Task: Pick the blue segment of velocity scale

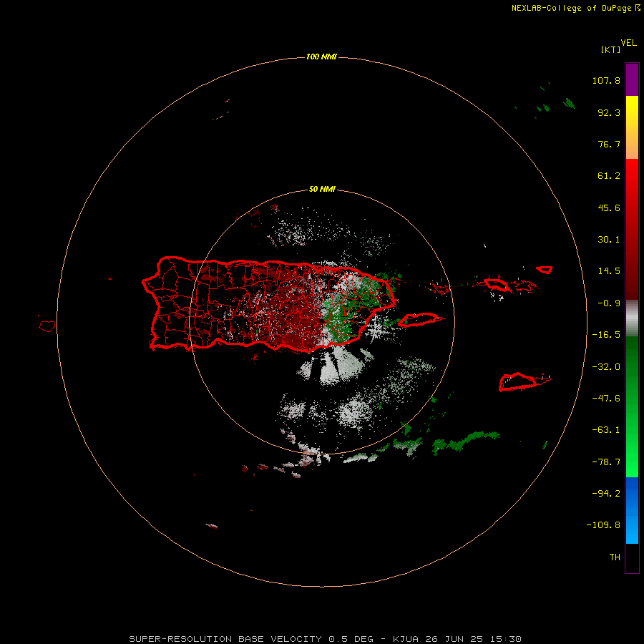Action: point(632,510)
